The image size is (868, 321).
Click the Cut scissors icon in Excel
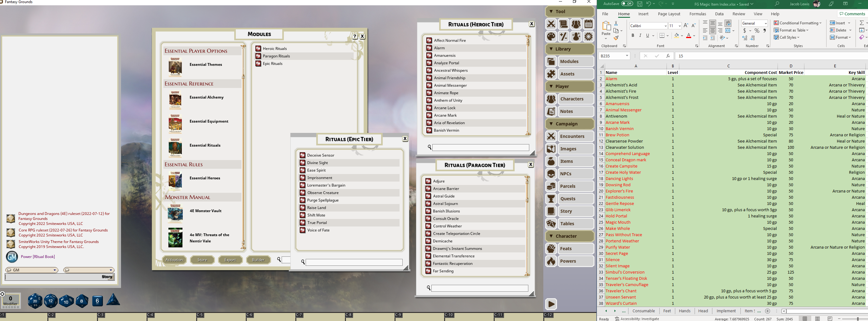pos(616,23)
